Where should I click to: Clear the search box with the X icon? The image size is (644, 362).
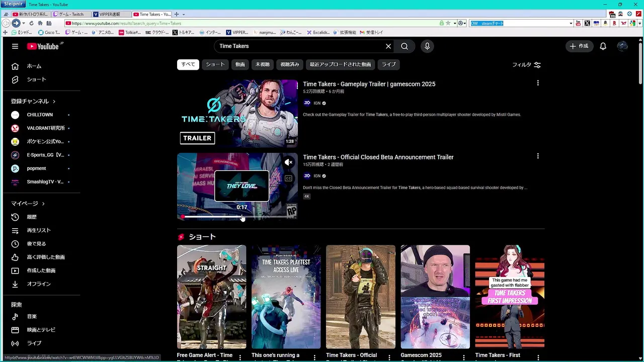tap(388, 46)
